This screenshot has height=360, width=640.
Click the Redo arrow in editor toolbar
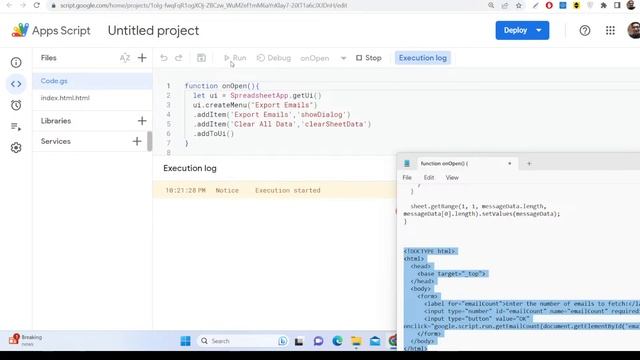(x=179, y=58)
